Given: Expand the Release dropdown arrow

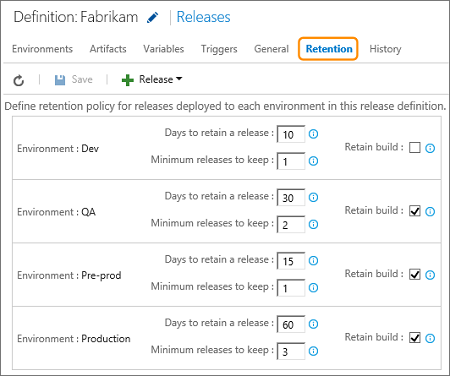Looking at the screenshot, I should click(x=179, y=79).
